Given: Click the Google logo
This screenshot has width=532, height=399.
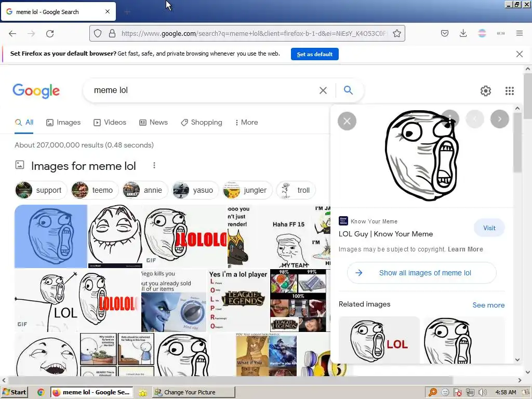Looking at the screenshot, I should 36,90.
